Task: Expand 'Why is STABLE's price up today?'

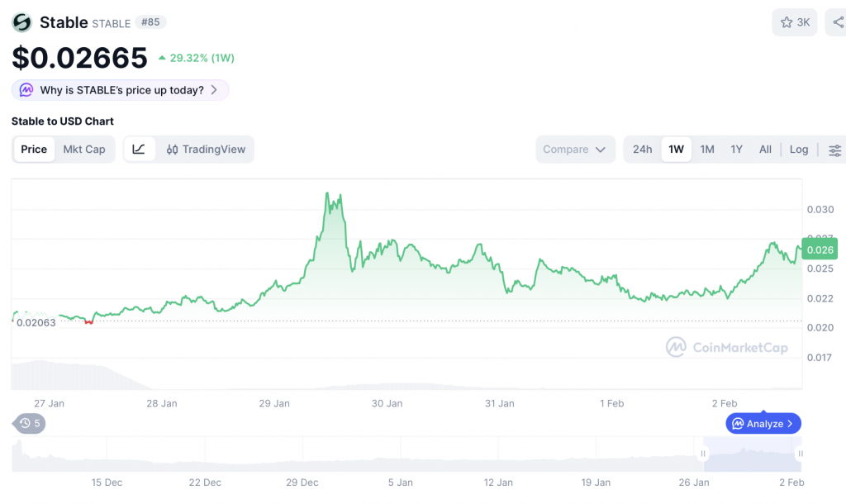Action: coord(121,90)
